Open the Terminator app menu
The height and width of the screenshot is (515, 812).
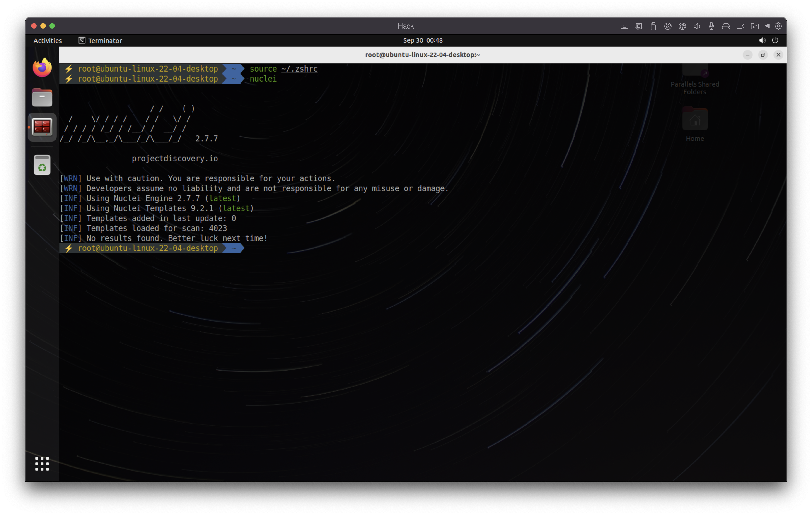(x=100, y=41)
